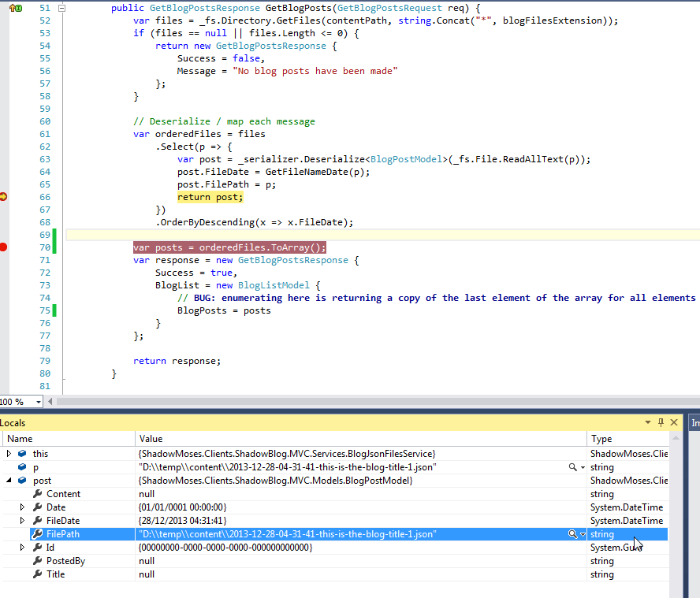Toggle the auto-hide pin on Locals panel
The image size is (700, 598).
[x=661, y=422]
